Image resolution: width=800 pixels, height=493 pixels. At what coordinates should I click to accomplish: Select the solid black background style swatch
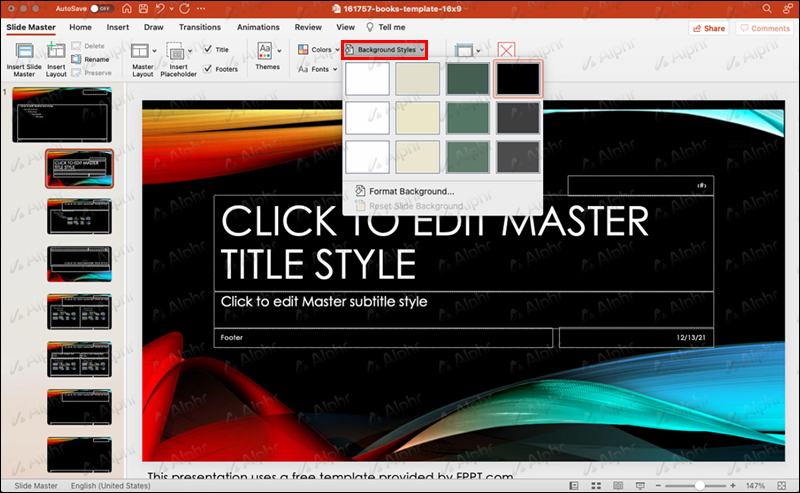pos(517,80)
